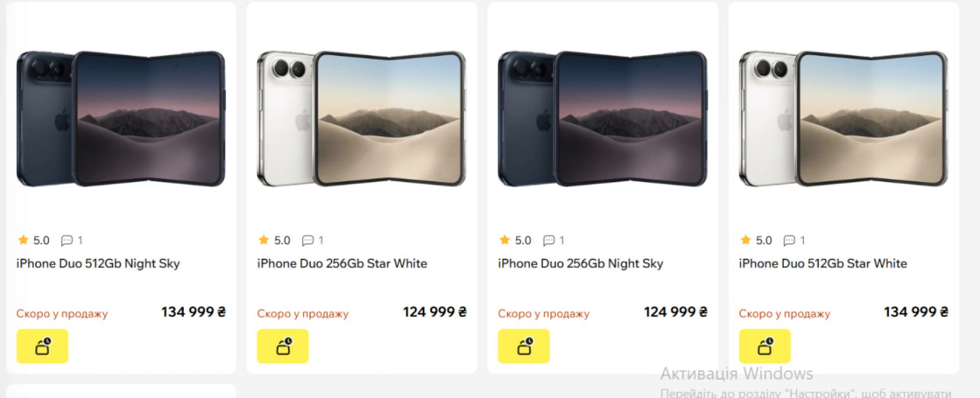View the 512Gb Night Sky product image
Image resolution: width=980 pixels, height=398 pixels.
(x=121, y=118)
